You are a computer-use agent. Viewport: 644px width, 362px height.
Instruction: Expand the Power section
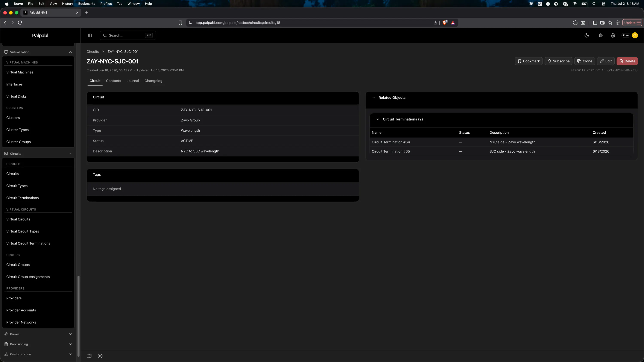pyautogui.click(x=38, y=334)
